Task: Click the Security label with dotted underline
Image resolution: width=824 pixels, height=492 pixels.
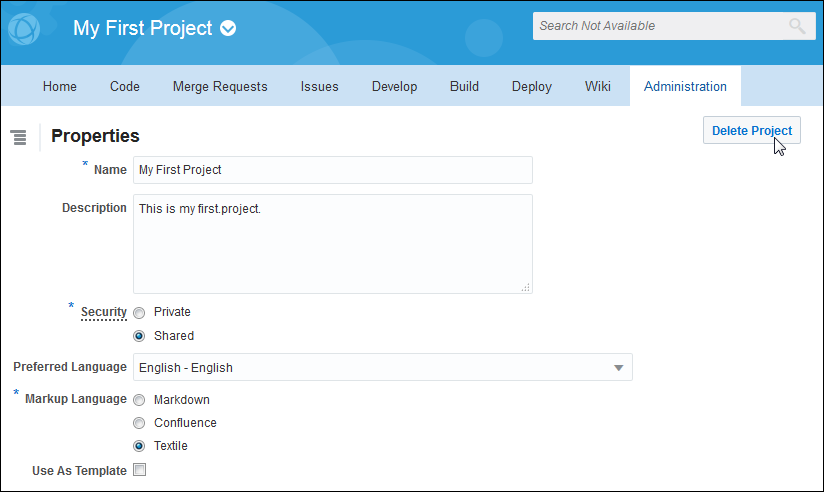Action: [x=104, y=312]
